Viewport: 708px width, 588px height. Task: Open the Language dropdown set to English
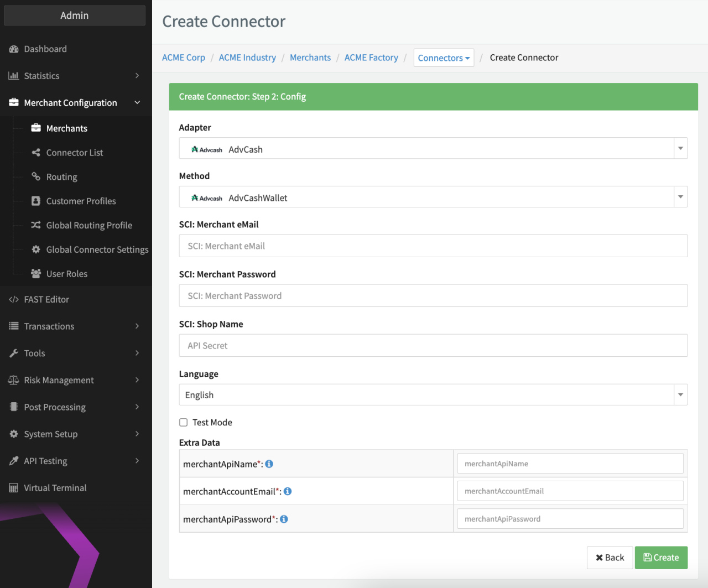433,395
